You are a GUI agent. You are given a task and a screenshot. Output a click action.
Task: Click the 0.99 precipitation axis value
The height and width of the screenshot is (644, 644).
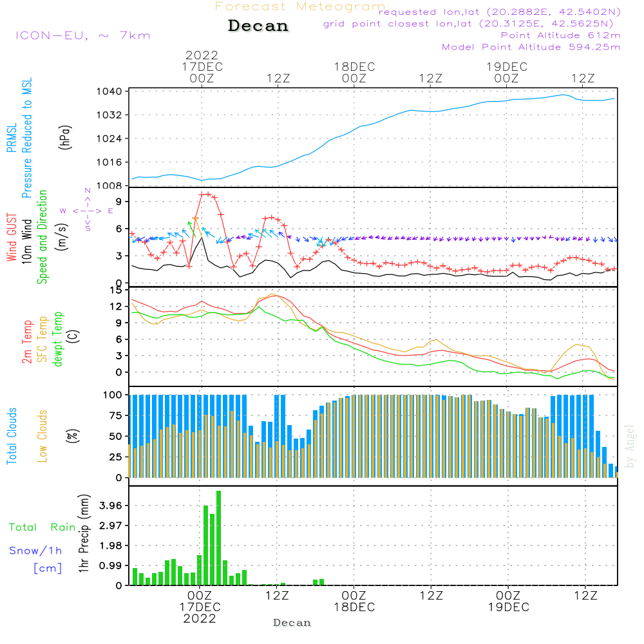(111, 566)
